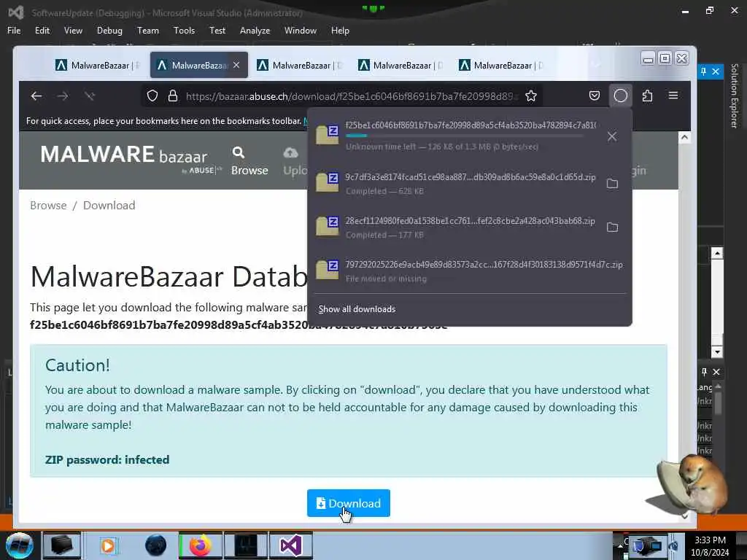This screenshot has height=560, width=747.
Task: Open Visual Studio File menu
Action: (14, 31)
